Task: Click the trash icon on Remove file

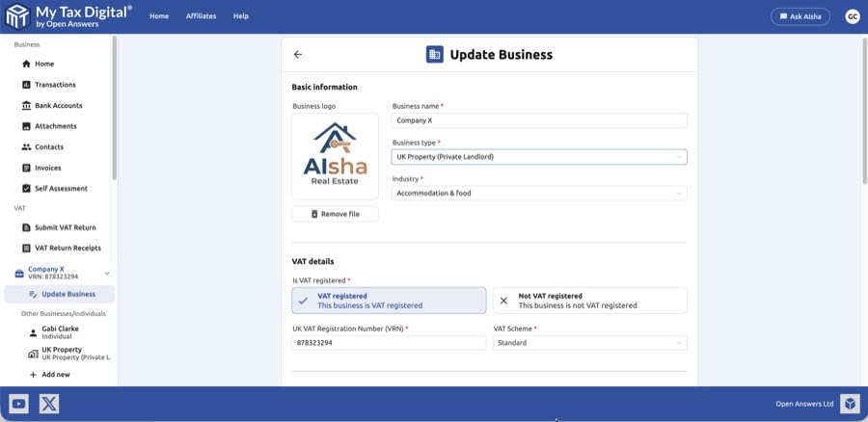Action: coord(314,214)
